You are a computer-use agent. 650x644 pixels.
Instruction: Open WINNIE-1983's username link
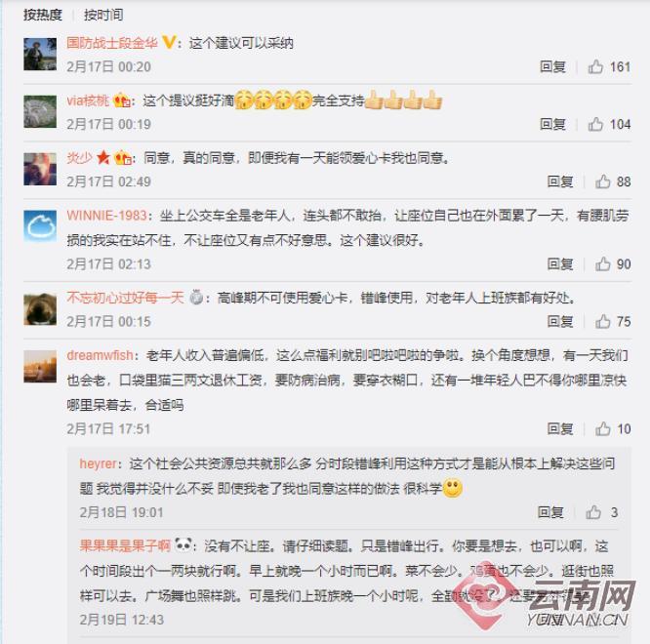click(x=107, y=216)
